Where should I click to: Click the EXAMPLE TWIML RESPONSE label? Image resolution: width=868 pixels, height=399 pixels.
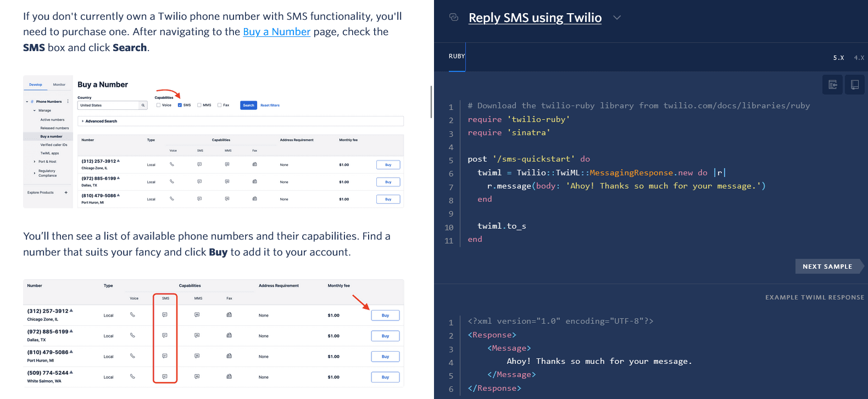click(x=814, y=297)
